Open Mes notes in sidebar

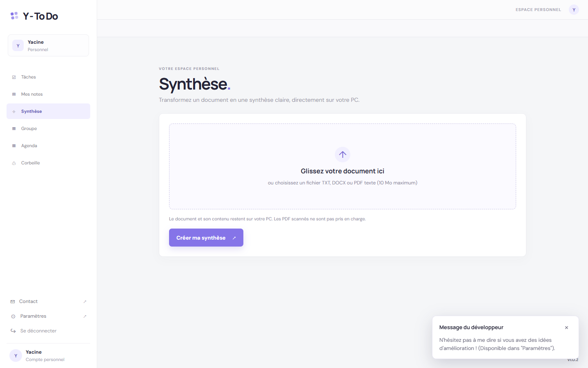[x=48, y=94]
